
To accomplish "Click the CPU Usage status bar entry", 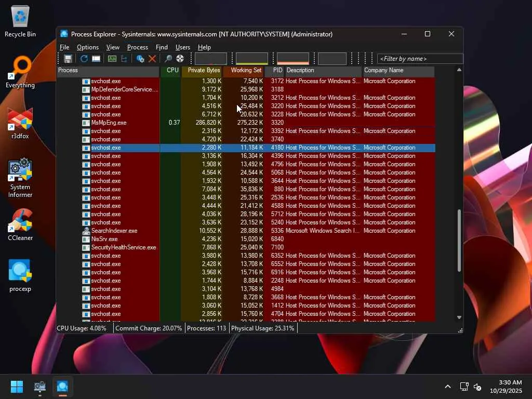I will 82,328.
